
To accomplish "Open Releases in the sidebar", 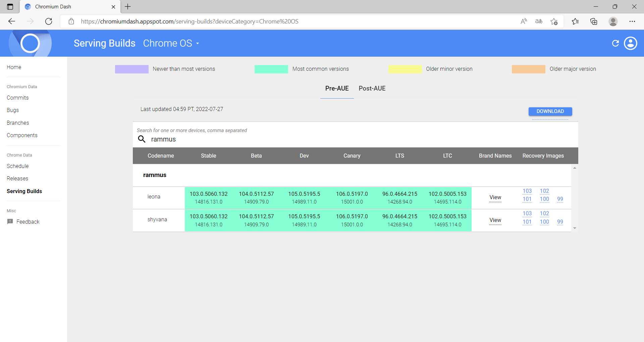I will pyautogui.click(x=17, y=178).
